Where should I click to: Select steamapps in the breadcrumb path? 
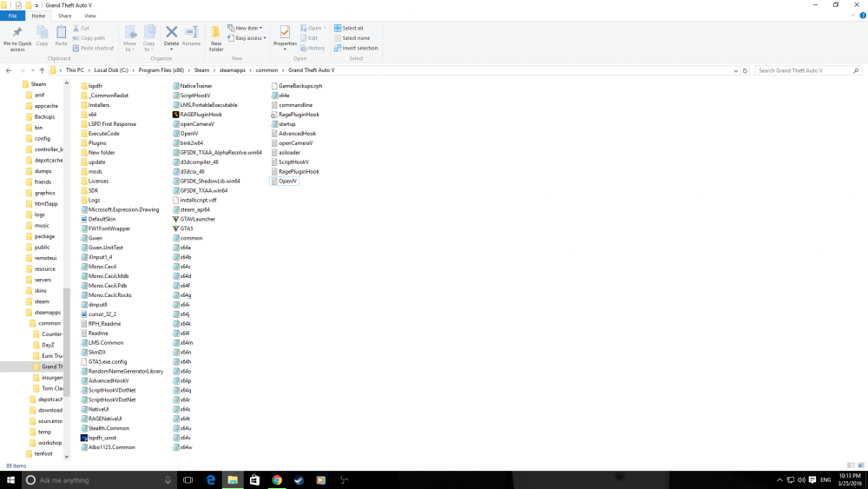232,70
